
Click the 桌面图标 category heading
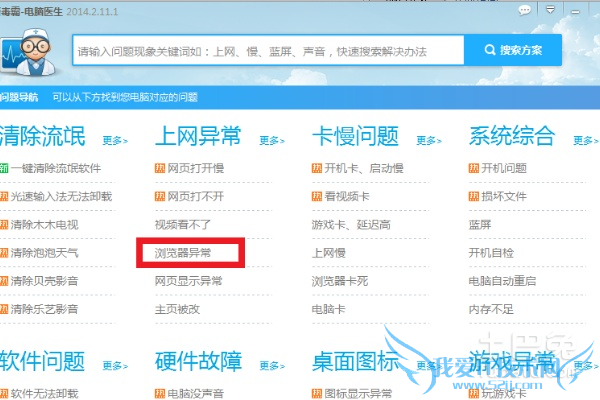pos(355,361)
